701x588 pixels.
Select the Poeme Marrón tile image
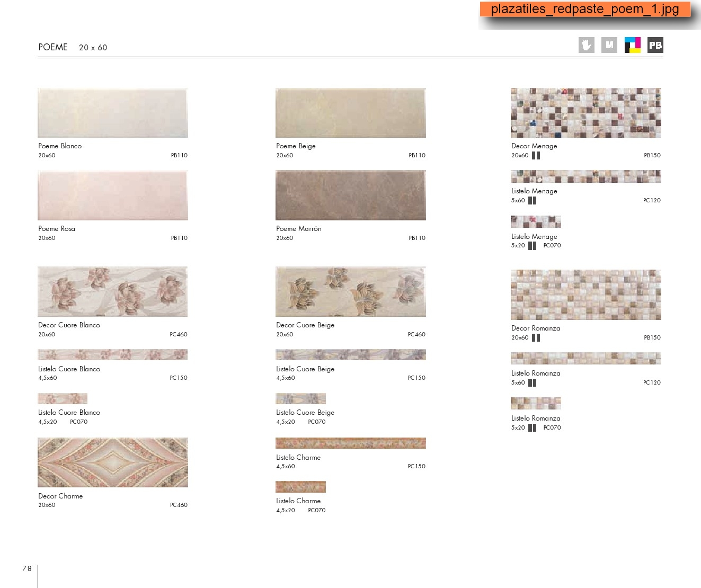click(x=351, y=195)
